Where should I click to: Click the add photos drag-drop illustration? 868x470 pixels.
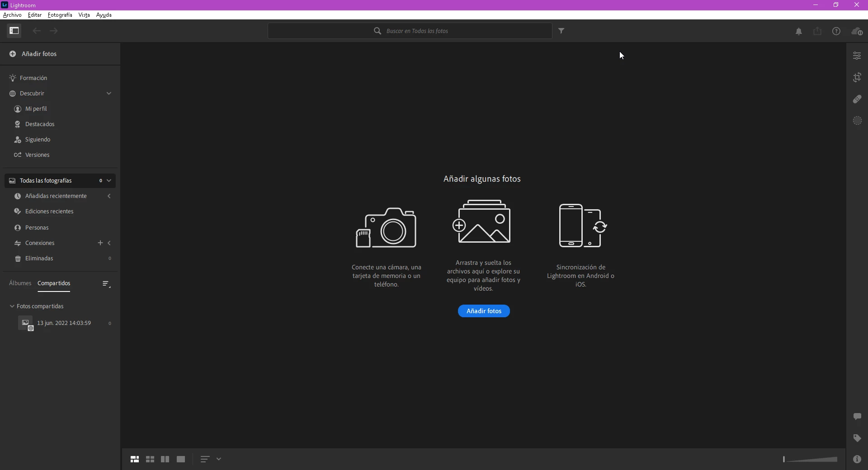pos(481,221)
